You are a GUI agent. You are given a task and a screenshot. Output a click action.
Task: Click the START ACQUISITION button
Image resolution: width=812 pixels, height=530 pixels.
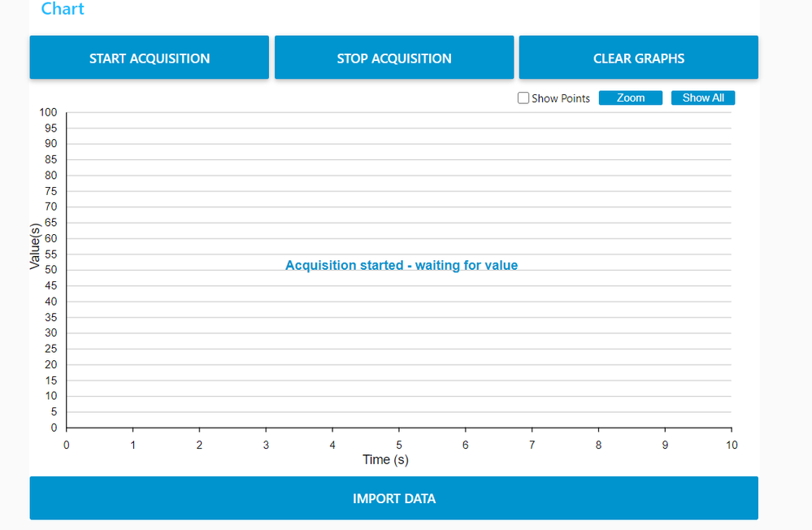[149, 58]
